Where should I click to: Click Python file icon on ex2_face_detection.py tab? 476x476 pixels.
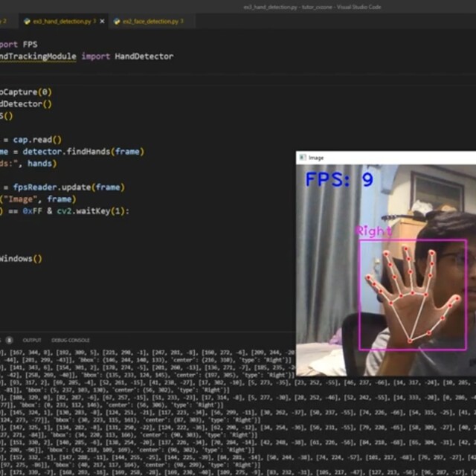click(118, 22)
